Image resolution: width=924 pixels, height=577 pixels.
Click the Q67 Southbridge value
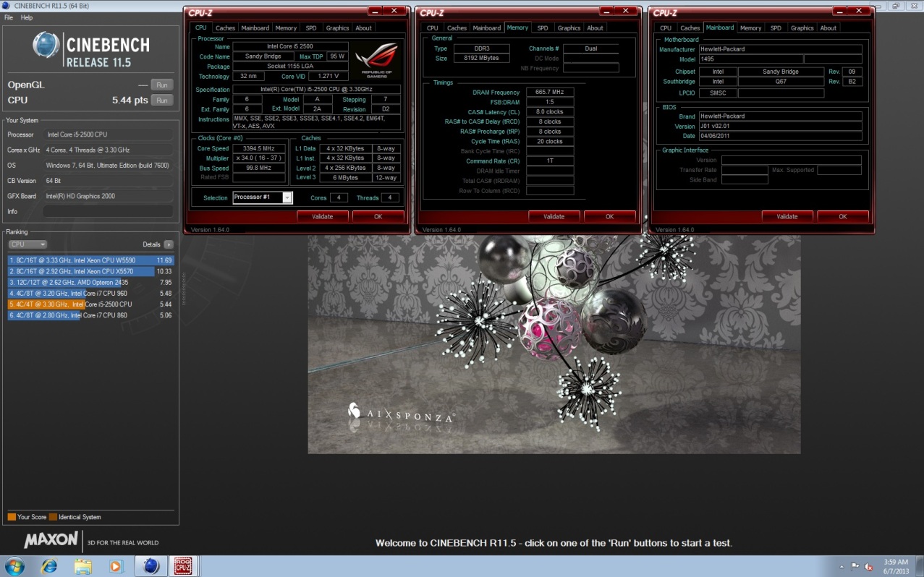(x=780, y=82)
